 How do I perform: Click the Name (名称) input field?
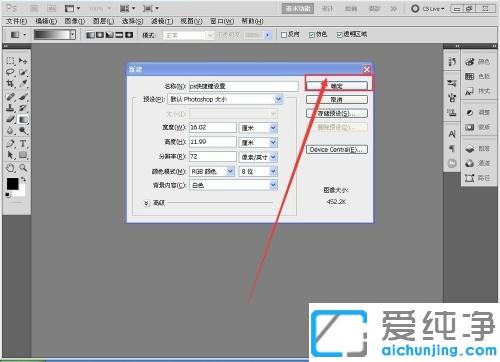244,86
